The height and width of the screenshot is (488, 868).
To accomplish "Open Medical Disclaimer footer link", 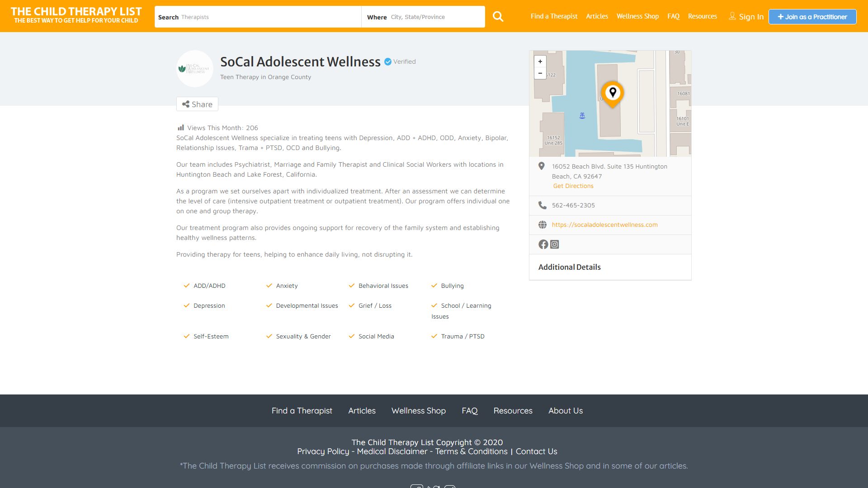I will tap(392, 451).
